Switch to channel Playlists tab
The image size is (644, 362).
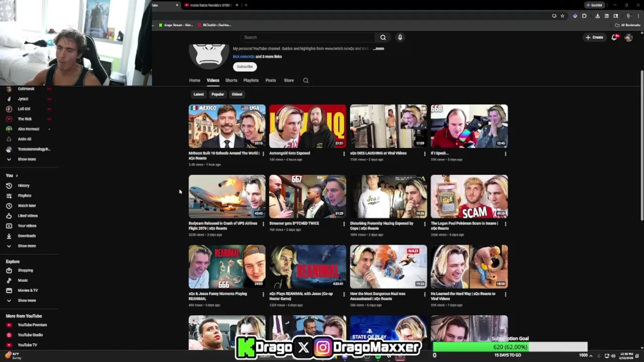click(x=251, y=80)
